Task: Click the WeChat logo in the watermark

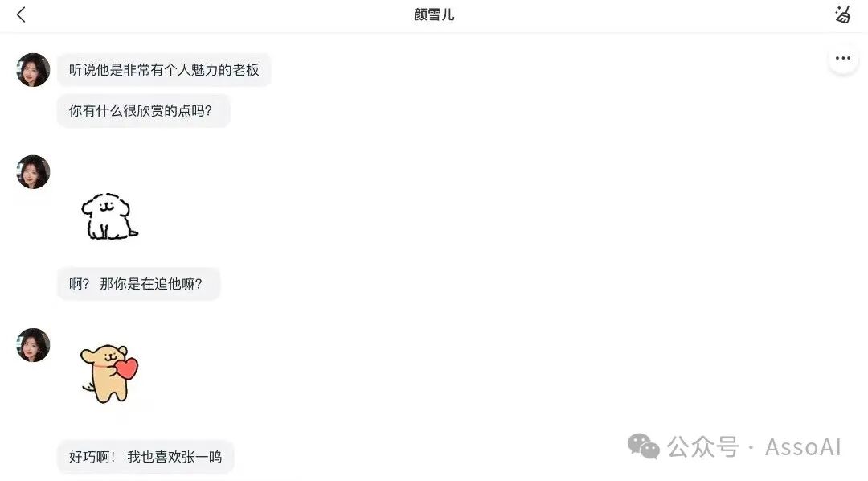Action: coord(643,446)
